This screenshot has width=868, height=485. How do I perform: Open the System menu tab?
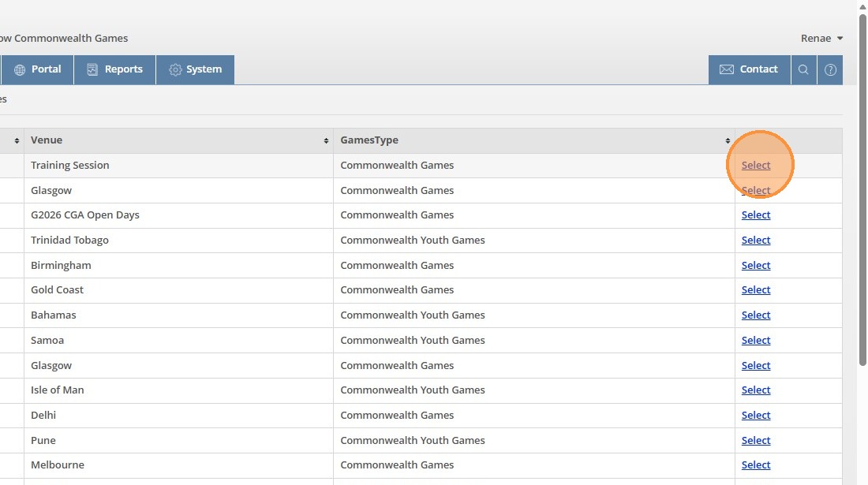click(x=204, y=69)
